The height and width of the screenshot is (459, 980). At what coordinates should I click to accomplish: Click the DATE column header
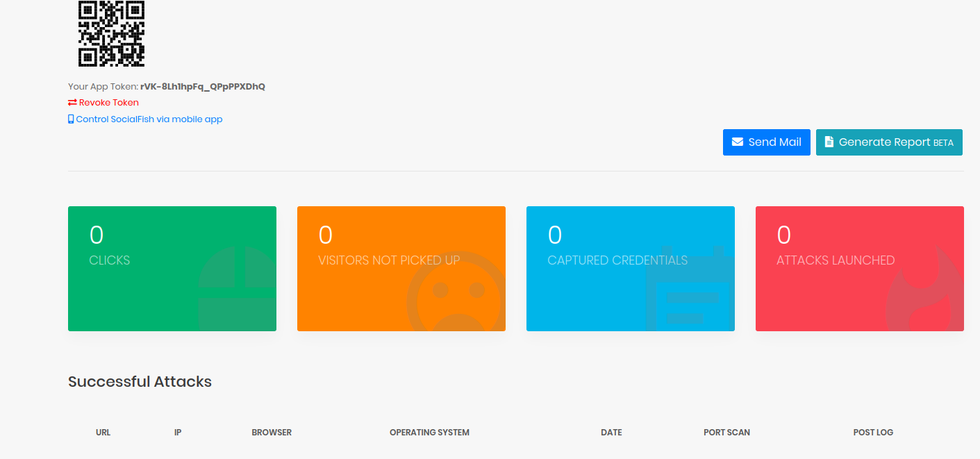pyautogui.click(x=611, y=433)
